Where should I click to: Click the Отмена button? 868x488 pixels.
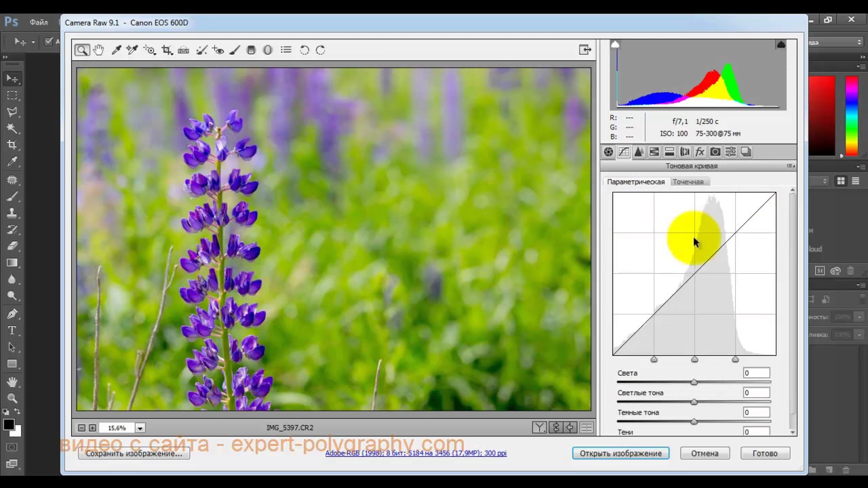tap(705, 453)
